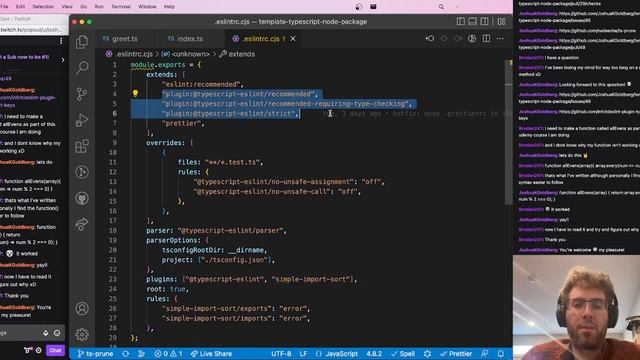640x360 pixels.
Task: Open the Explorer view in the activity bar
Action: 82,42
